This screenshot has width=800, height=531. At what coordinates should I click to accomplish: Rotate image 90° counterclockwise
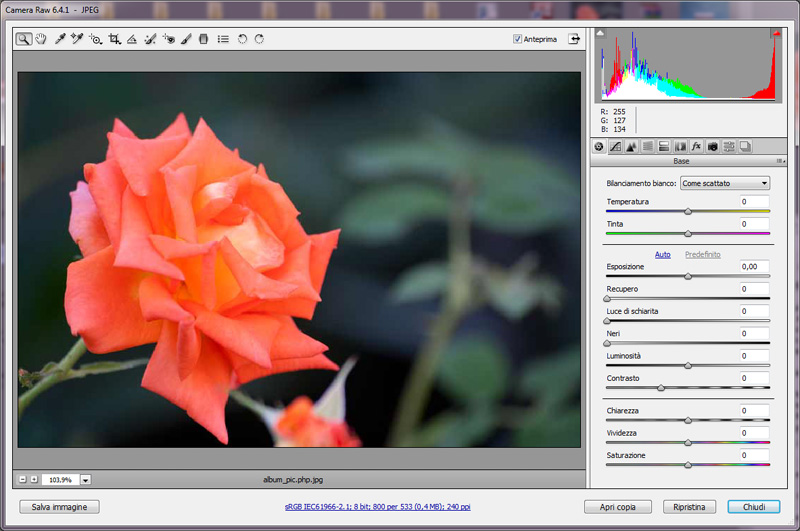(x=242, y=39)
